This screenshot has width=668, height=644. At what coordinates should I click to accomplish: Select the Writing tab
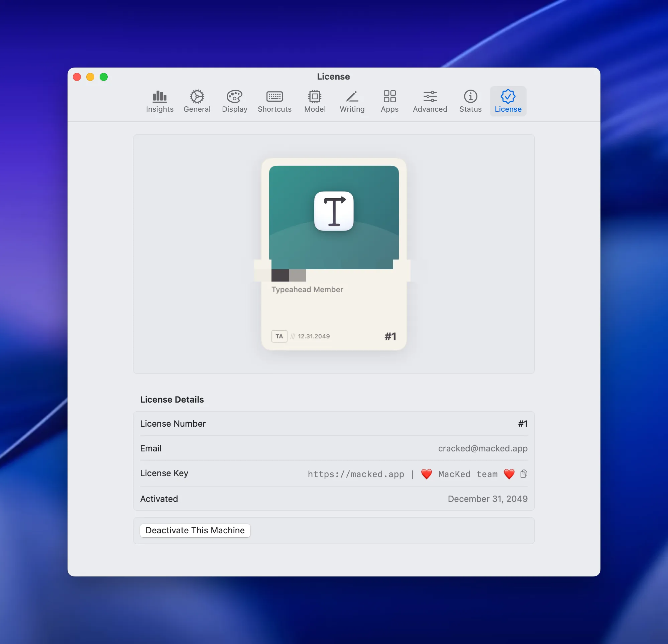(x=352, y=101)
